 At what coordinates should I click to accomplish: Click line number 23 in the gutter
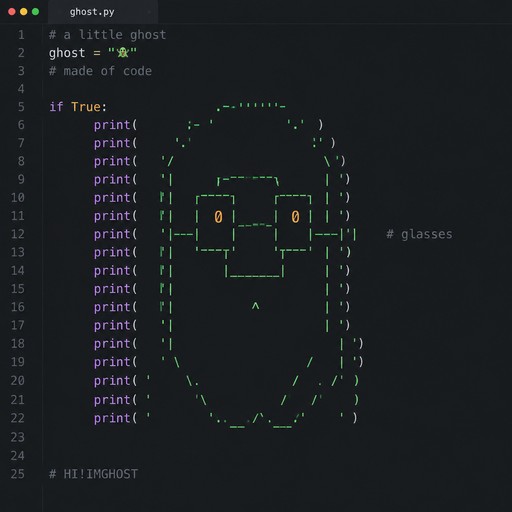coord(18,437)
